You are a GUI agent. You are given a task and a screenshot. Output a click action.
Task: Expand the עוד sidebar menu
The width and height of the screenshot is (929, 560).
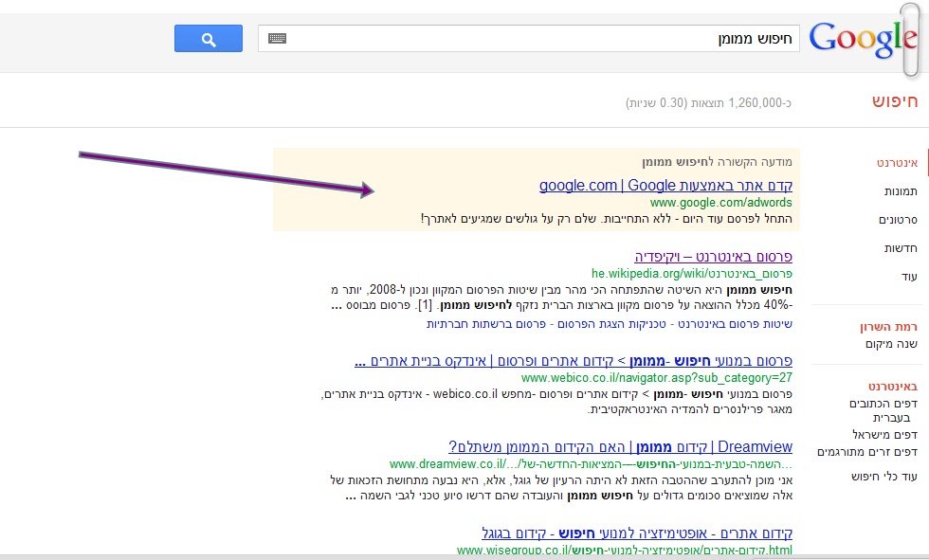coord(909,277)
